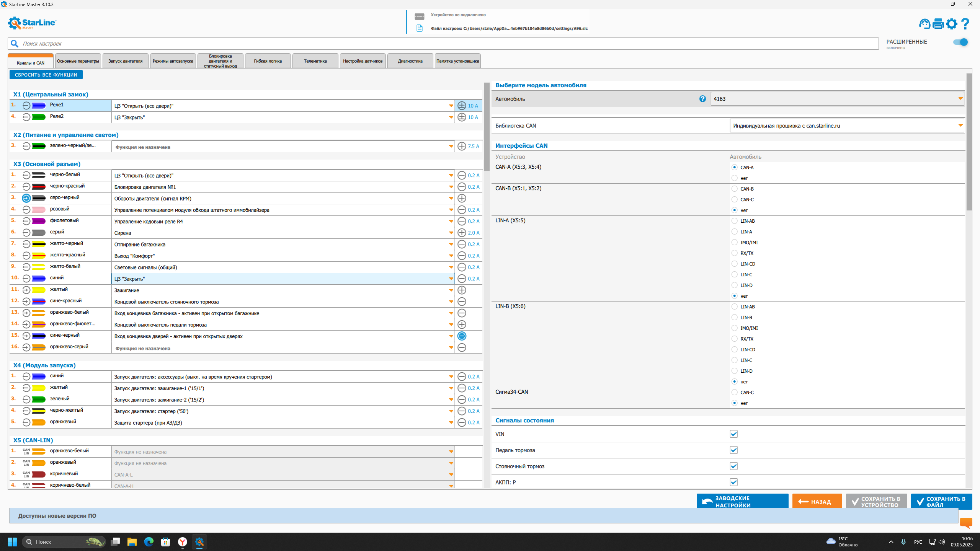
Task: Open Yandex browser in taskbar
Action: point(183,541)
